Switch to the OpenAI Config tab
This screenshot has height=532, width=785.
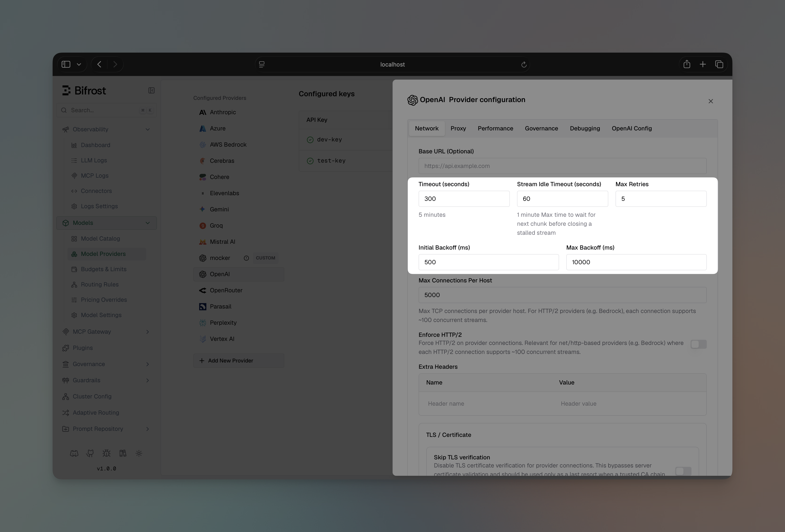coord(632,128)
